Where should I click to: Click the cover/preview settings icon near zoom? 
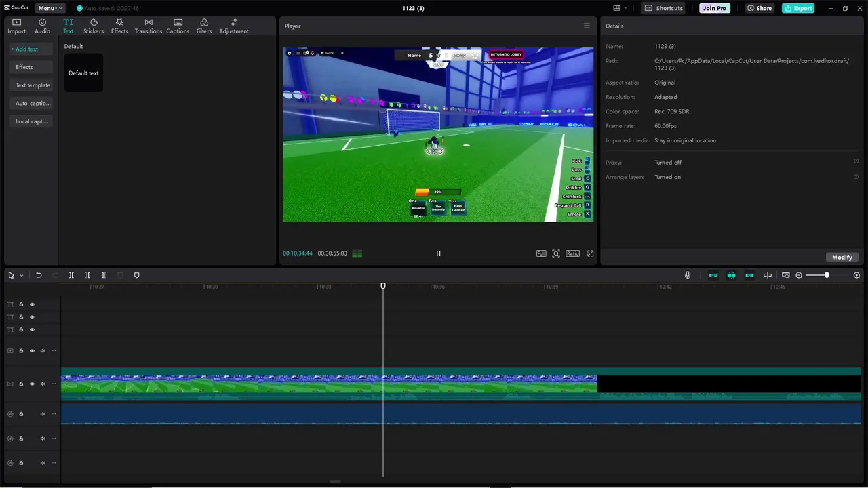(x=786, y=275)
